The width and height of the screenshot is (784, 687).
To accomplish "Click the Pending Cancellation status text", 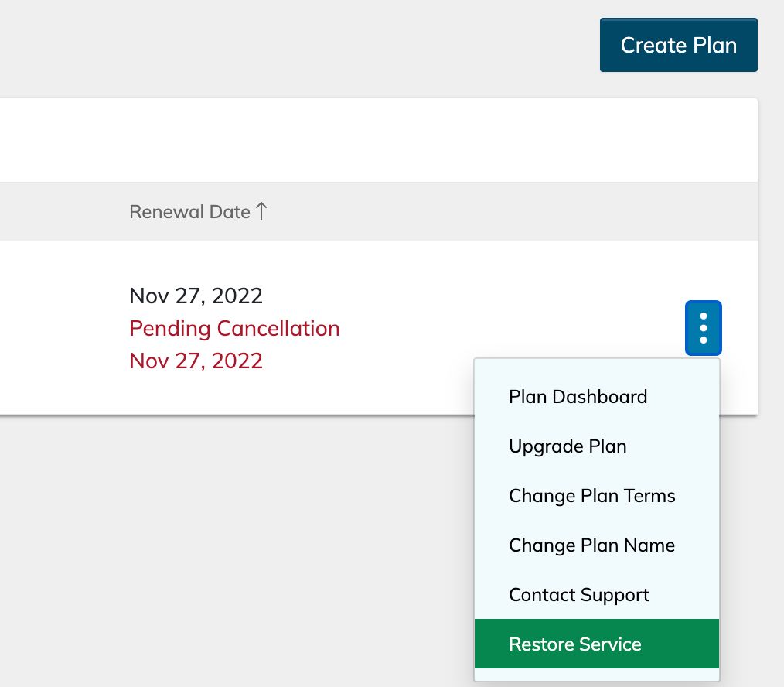I will (x=234, y=328).
